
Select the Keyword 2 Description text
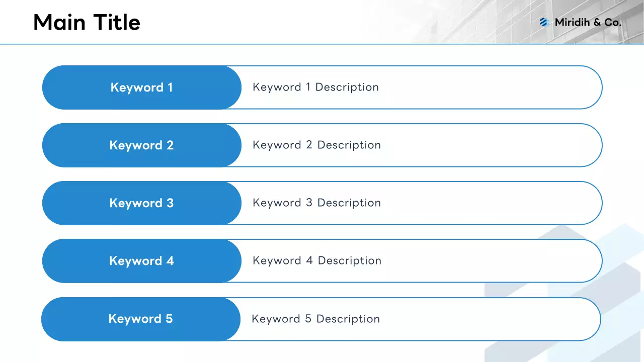pos(316,145)
